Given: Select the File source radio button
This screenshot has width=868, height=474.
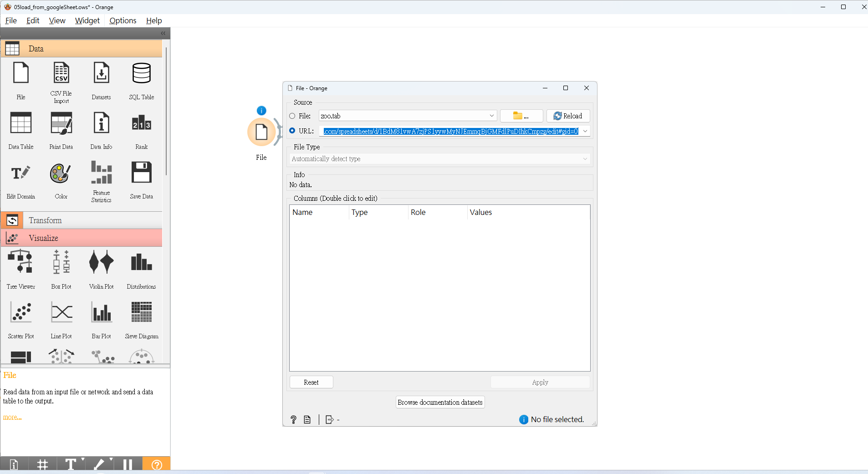Looking at the screenshot, I should (x=292, y=116).
